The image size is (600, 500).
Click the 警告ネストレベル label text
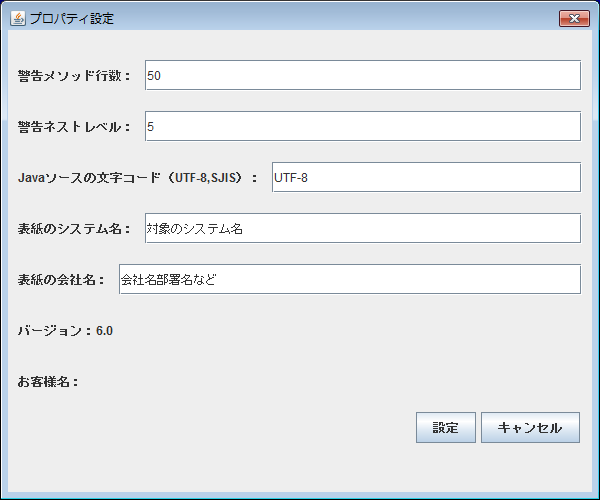click(74, 127)
